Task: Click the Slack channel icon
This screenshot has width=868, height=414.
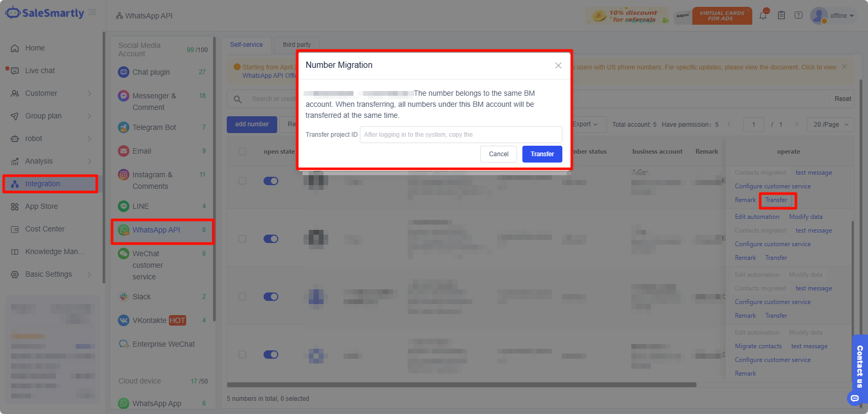Action: pyautogui.click(x=124, y=297)
